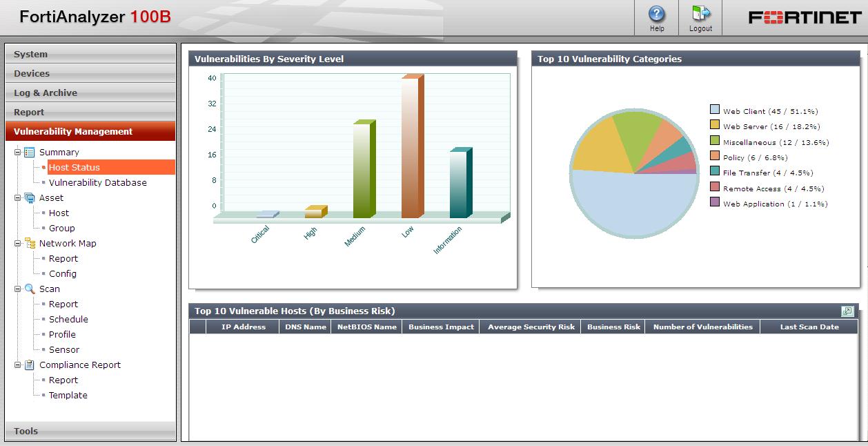
Task: Collapse the Network Map tree node
Action: (x=18, y=243)
